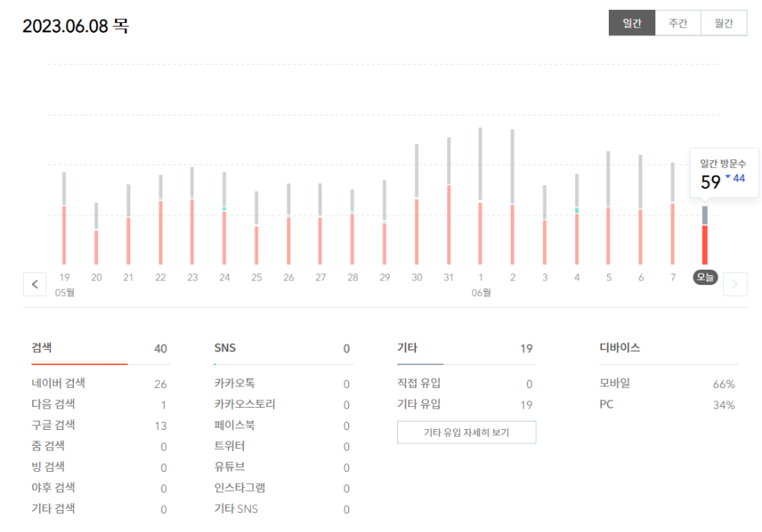Select the bar for June 5
The width and height of the screenshot is (762, 532).
(608, 207)
